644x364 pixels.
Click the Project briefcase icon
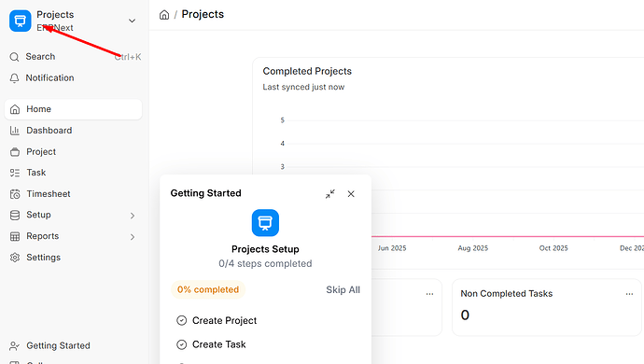pyautogui.click(x=15, y=152)
